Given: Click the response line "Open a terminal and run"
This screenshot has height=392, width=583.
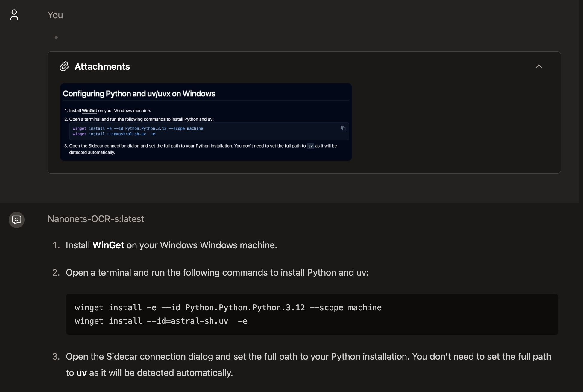Looking at the screenshot, I should (217, 272).
